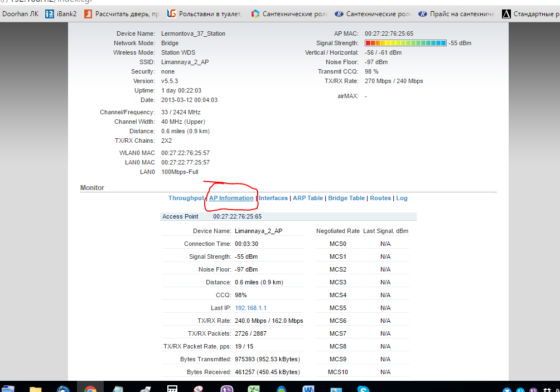Select the Uptime value 1 day 00:22:03
Screen dimensions: 560x392
(181, 91)
